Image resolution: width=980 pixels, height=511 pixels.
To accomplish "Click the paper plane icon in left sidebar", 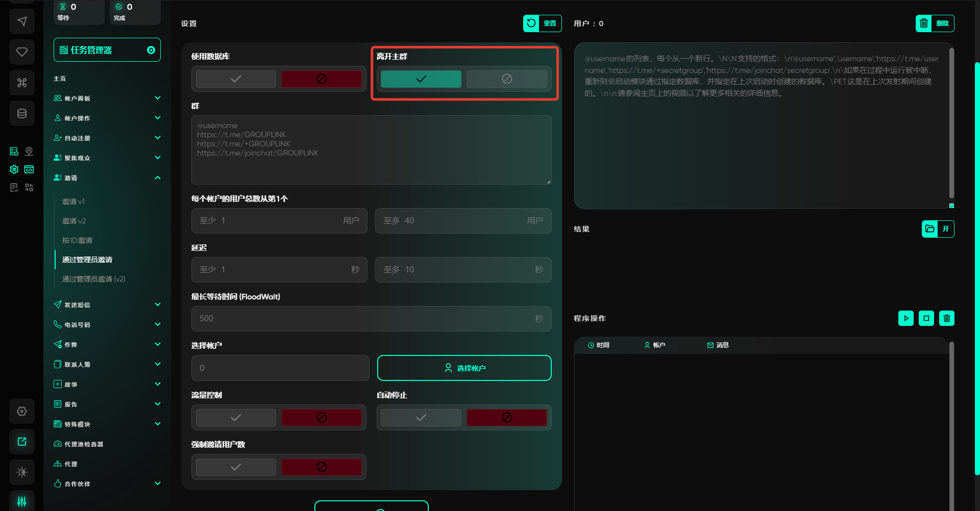I will [x=22, y=21].
